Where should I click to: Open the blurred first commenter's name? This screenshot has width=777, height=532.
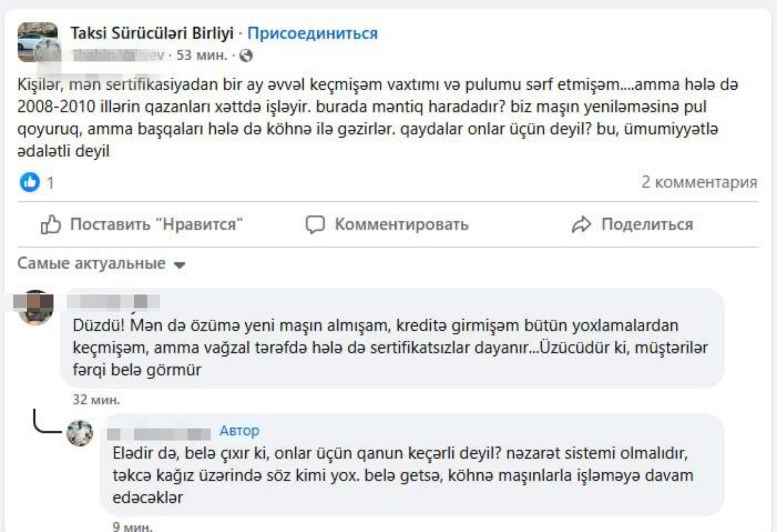tap(113, 301)
